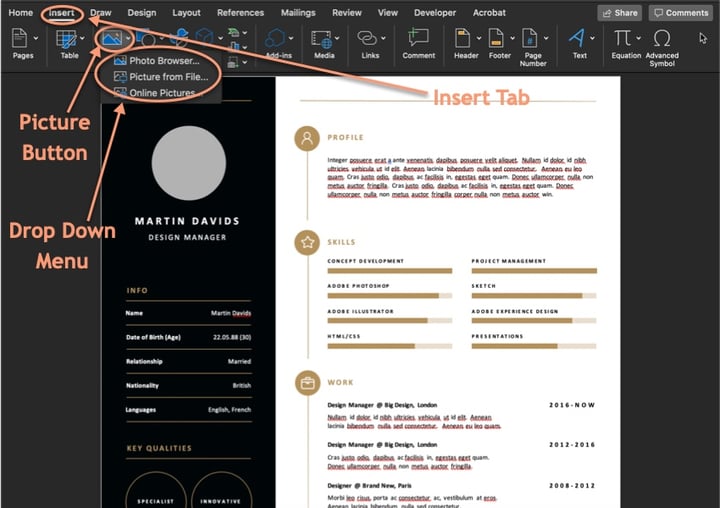Viewport: 720px width, 508px height.
Task: Choose Picture from File menu item
Action: coord(161,77)
